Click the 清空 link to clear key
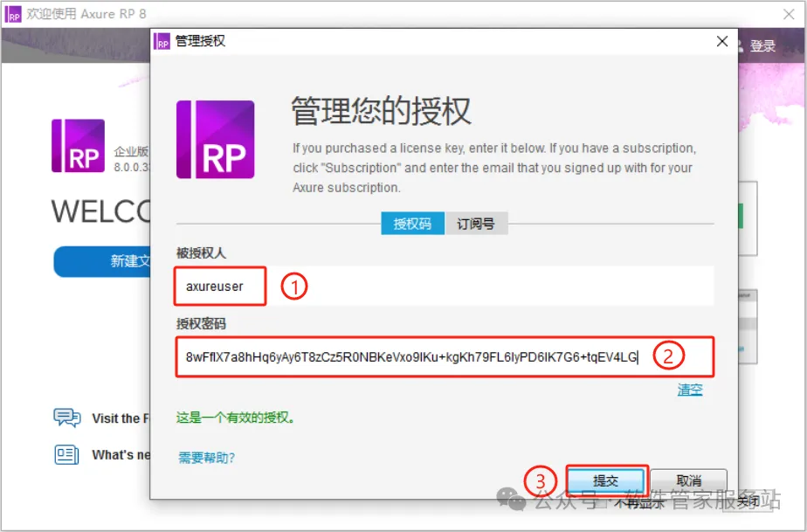Viewport: 807px width, 532px height. (690, 390)
